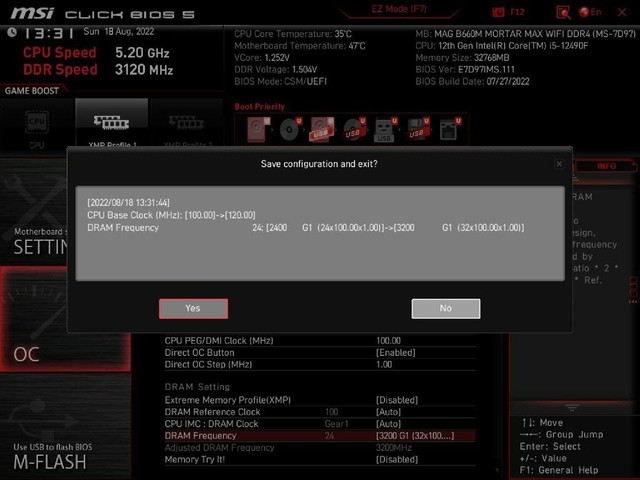The image size is (640, 480).
Task: Decline saving with the No button
Action: (x=446, y=309)
